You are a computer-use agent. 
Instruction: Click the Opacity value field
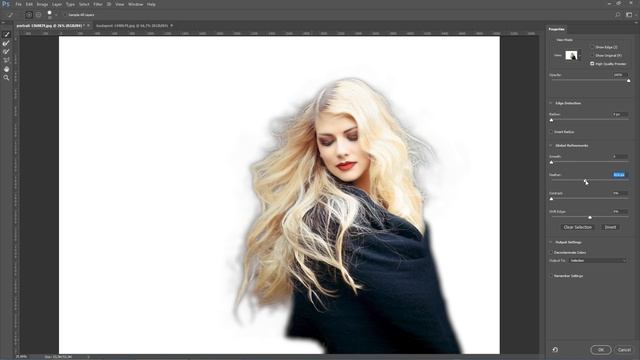pos(620,75)
